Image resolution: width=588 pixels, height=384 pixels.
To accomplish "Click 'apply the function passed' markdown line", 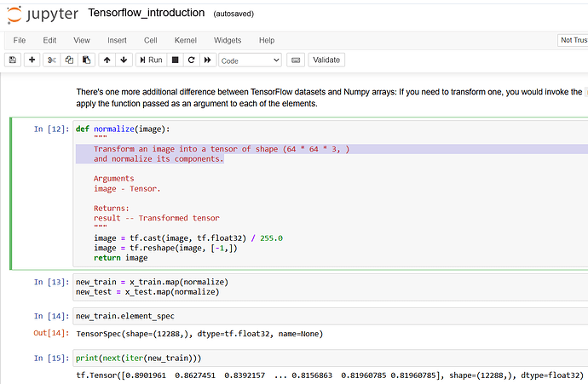I will coord(197,104).
